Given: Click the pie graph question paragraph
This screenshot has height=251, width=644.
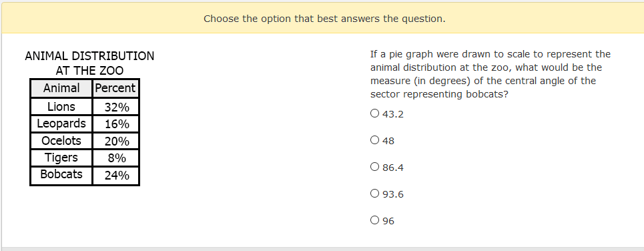Looking at the screenshot, I should tap(491, 74).
